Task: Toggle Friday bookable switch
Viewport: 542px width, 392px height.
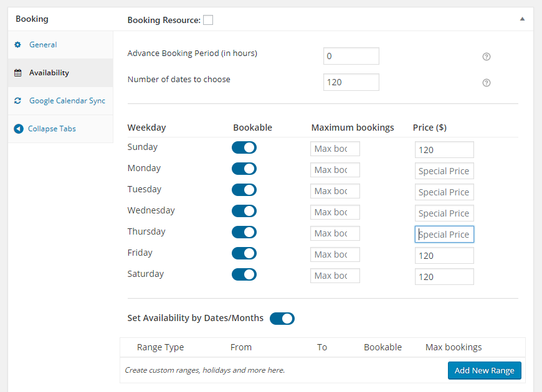Action: (x=244, y=253)
